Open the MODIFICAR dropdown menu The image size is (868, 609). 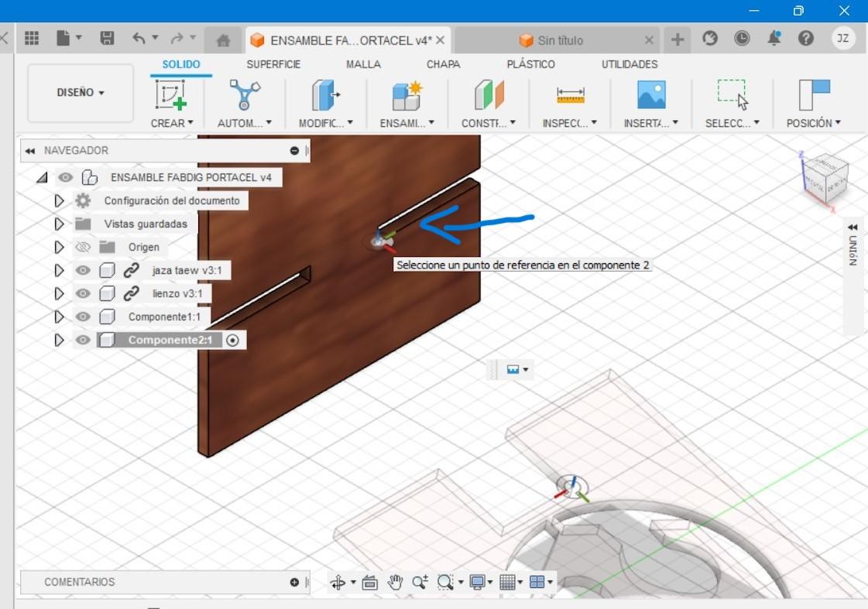(x=325, y=123)
